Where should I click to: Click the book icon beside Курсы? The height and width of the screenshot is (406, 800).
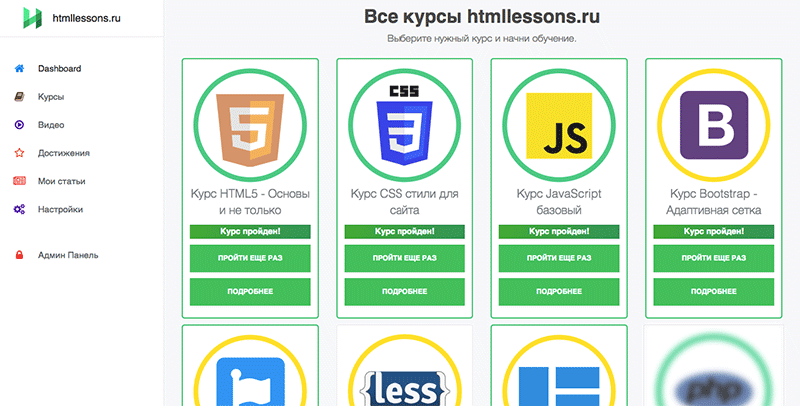point(19,97)
